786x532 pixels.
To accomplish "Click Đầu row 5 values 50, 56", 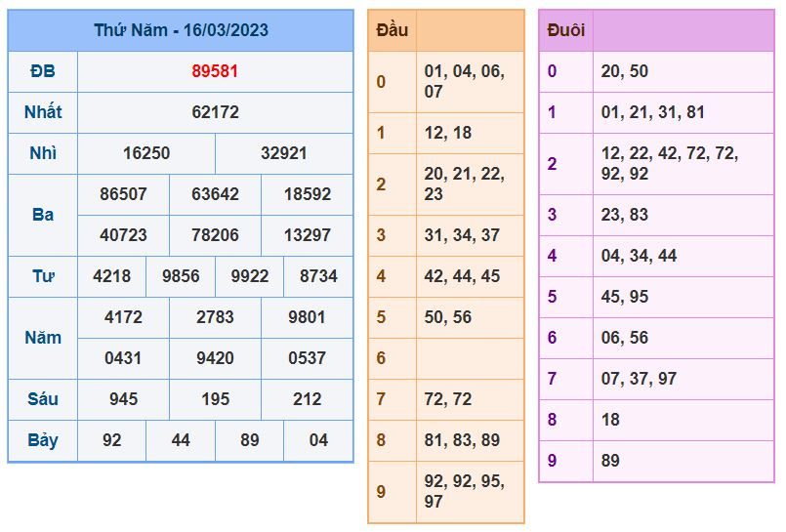I will pos(447,317).
